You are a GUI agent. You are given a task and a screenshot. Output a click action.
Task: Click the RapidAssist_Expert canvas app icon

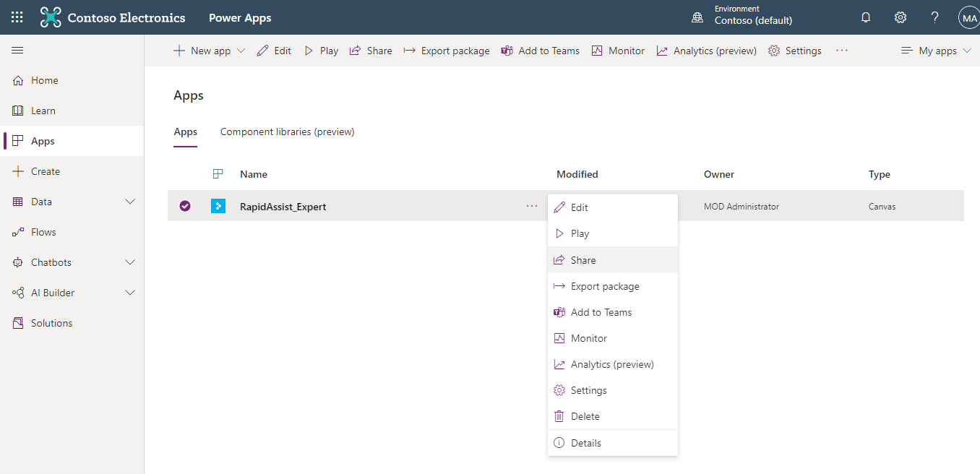click(x=218, y=206)
